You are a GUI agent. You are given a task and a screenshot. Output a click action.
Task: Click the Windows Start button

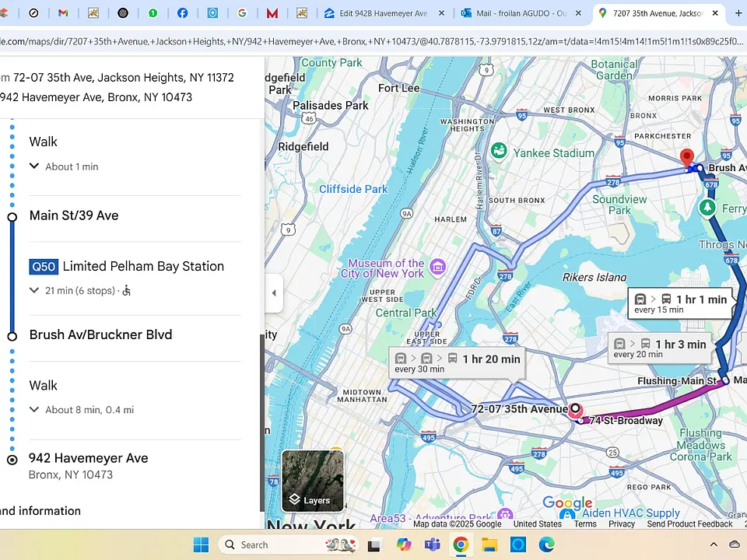click(x=201, y=544)
